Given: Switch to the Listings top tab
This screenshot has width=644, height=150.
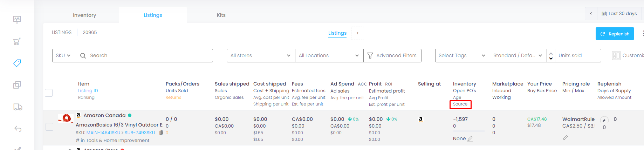Looking at the screenshot, I should pyautogui.click(x=153, y=15).
